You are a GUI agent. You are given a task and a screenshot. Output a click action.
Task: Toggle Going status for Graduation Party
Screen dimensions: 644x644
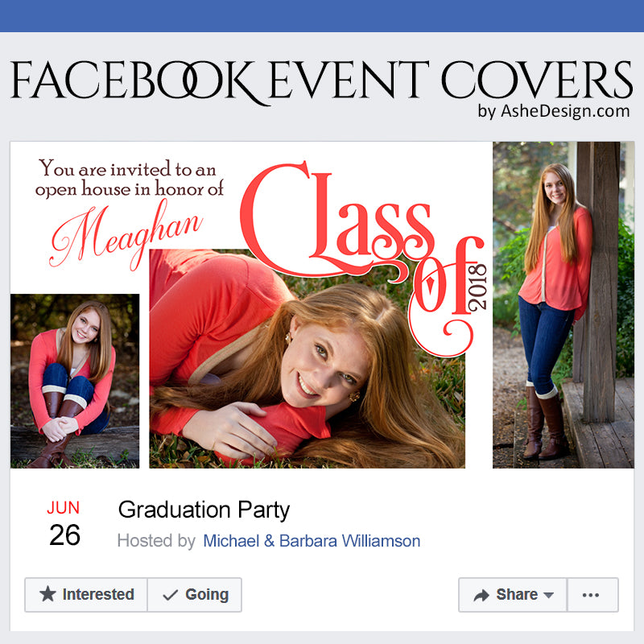click(195, 595)
